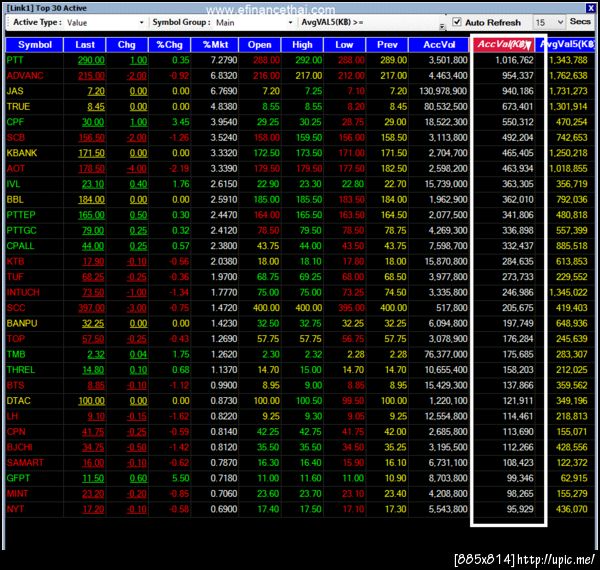
Task: Sort by the Symbol column header
Action: tap(34, 45)
